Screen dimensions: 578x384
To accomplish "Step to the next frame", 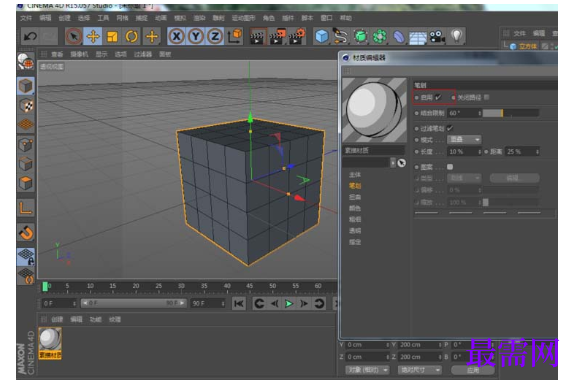I will [x=304, y=304].
